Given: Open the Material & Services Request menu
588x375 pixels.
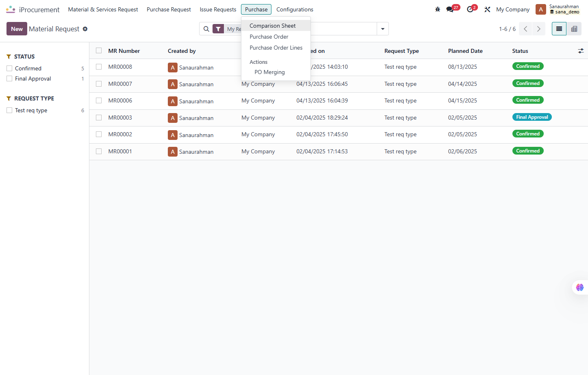Looking at the screenshot, I should (103, 9).
